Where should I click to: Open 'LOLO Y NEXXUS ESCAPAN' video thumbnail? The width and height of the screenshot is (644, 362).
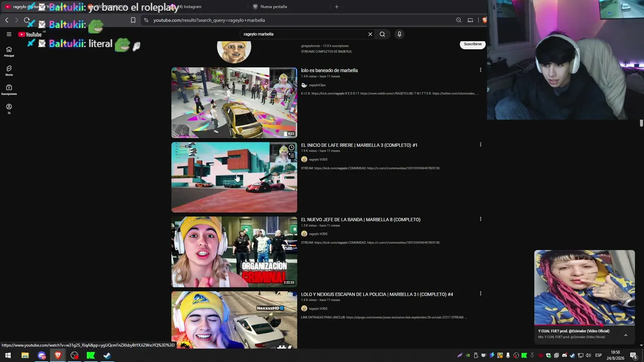tap(234, 320)
